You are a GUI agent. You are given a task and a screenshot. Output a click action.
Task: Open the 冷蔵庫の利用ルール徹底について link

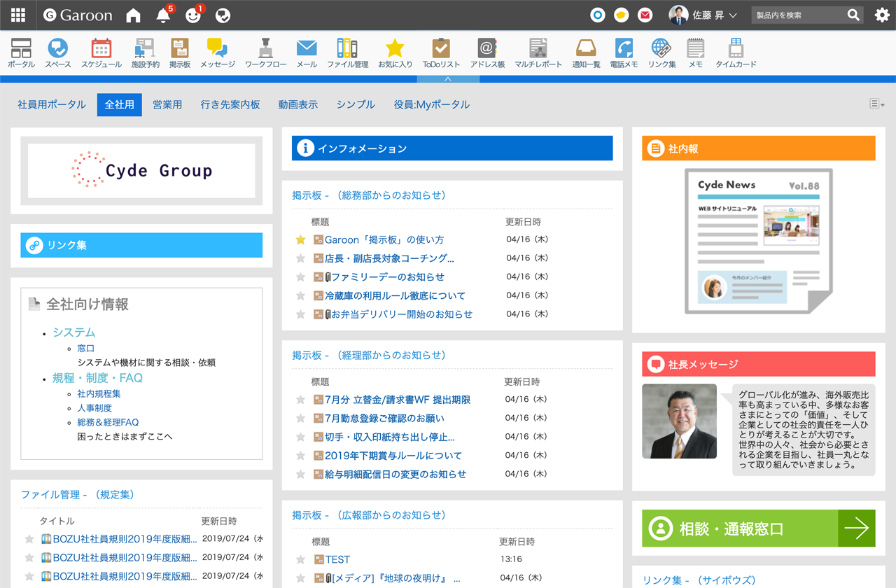[x=395, y=296]
